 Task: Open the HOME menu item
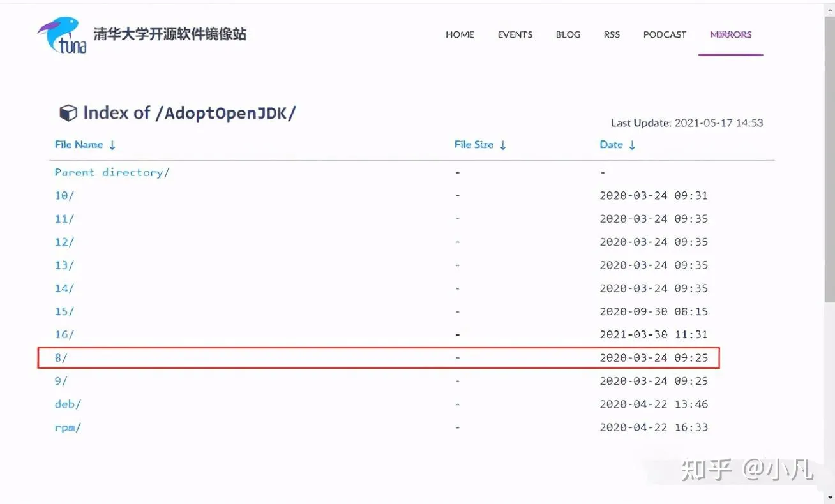click(460, 34)
